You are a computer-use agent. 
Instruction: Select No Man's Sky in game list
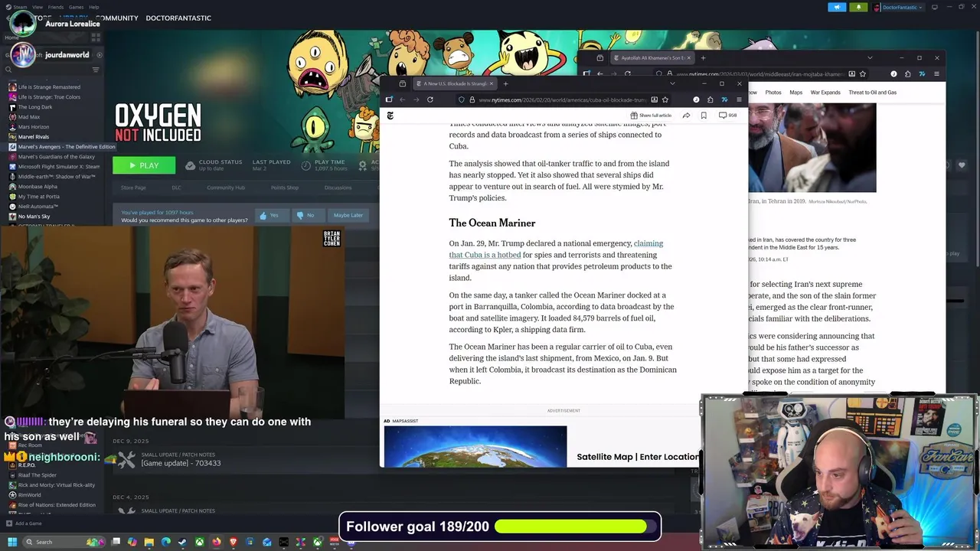34,217
